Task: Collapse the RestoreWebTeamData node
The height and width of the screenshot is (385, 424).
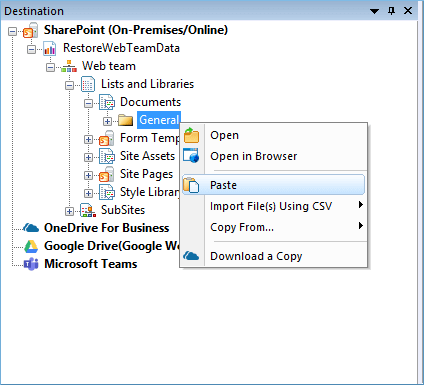Action: (31, 50)
